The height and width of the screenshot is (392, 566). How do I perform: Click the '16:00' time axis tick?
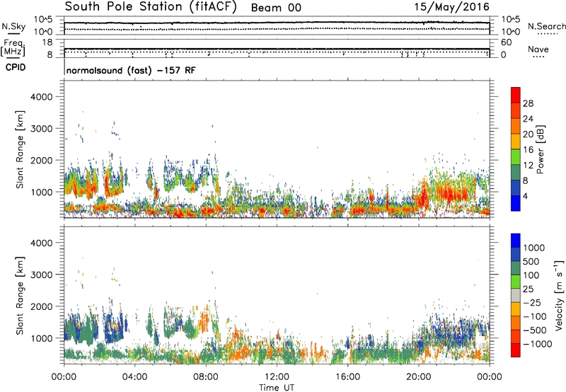click(x=347, y=377)
